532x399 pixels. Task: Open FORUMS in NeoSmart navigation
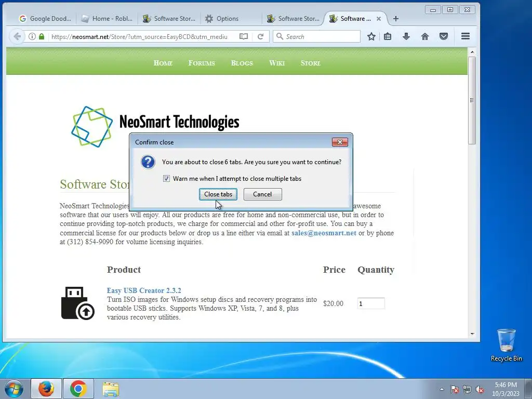(x=202, y=63)
